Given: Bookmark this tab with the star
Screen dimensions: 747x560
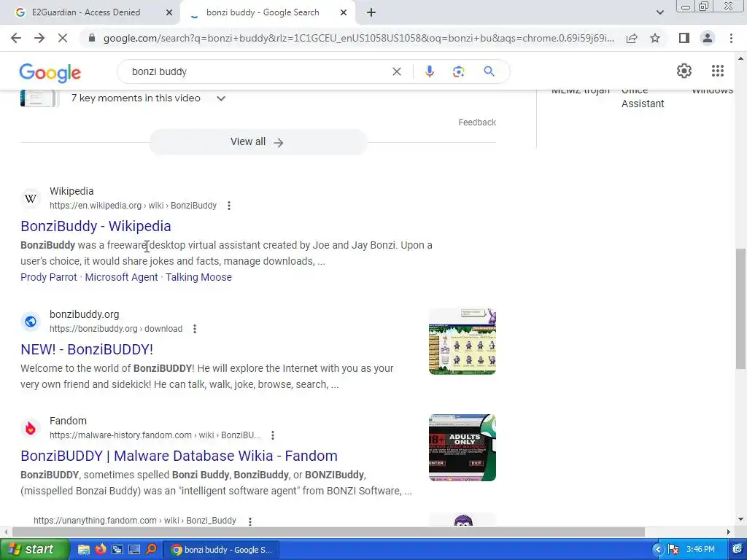Looking at the screenshot, I should (x=655, y=38).
